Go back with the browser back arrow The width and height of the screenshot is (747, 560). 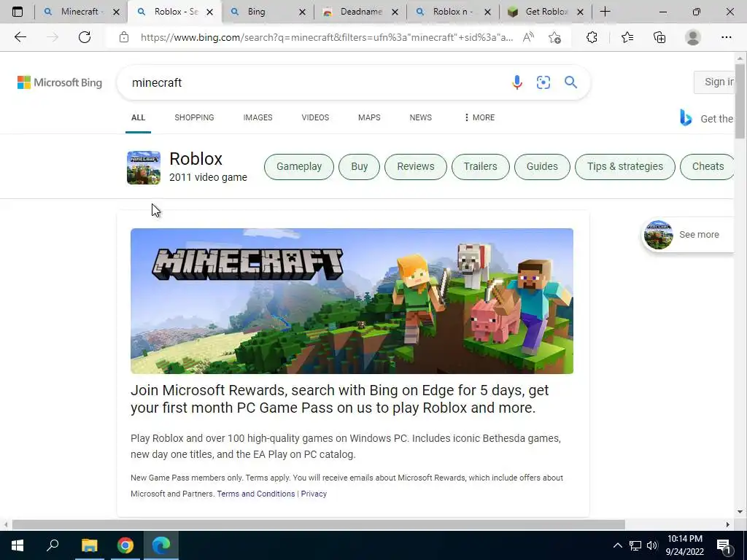tap(20, 37)
